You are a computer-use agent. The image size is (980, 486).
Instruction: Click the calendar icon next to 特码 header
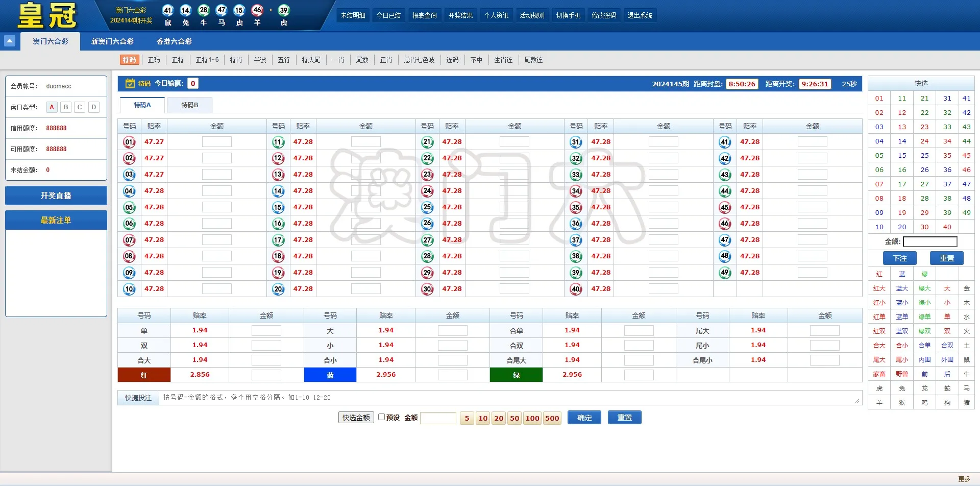130,83
